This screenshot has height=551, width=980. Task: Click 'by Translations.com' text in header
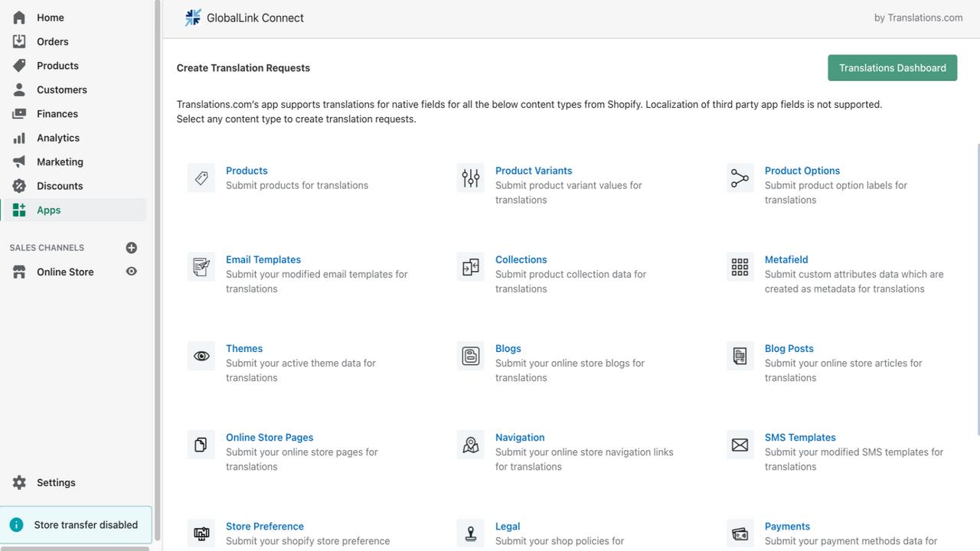(919, 18)
